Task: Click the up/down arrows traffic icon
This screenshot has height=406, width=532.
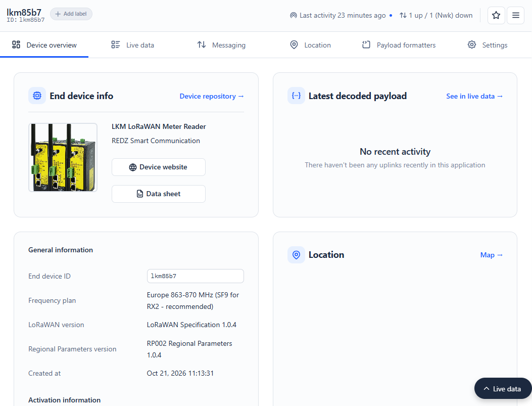Action: point(403,15)
